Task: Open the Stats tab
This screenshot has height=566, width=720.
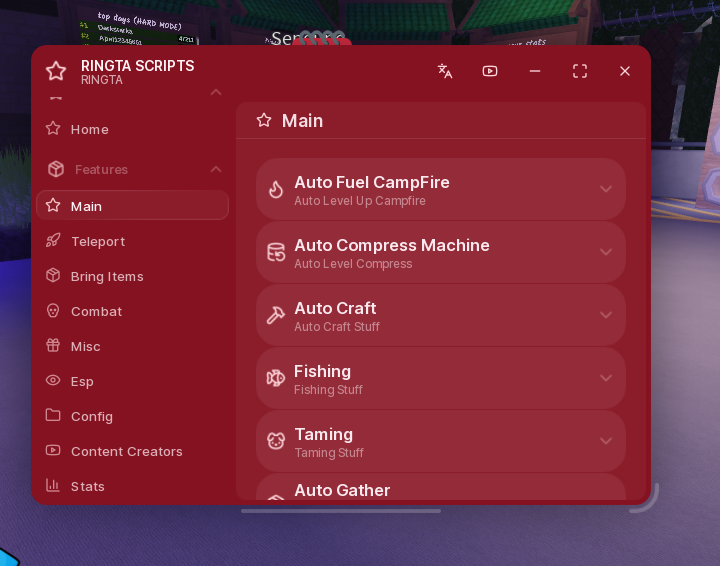Action: pyautogui.click(x=132, y=486)
